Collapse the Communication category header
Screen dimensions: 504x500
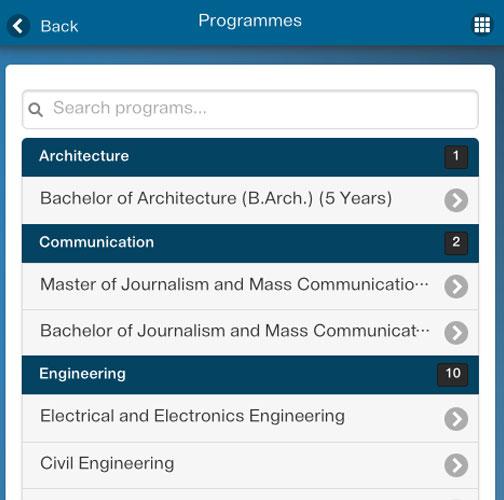tap(250, 243)
